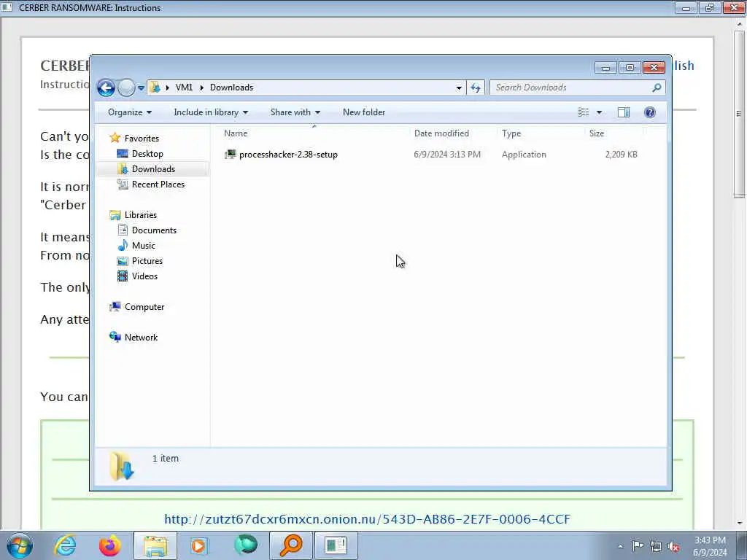Screen dimensions: 747x560
Task: Click the onion.nu ransom link in Cerber window
Action: [368, 519]
